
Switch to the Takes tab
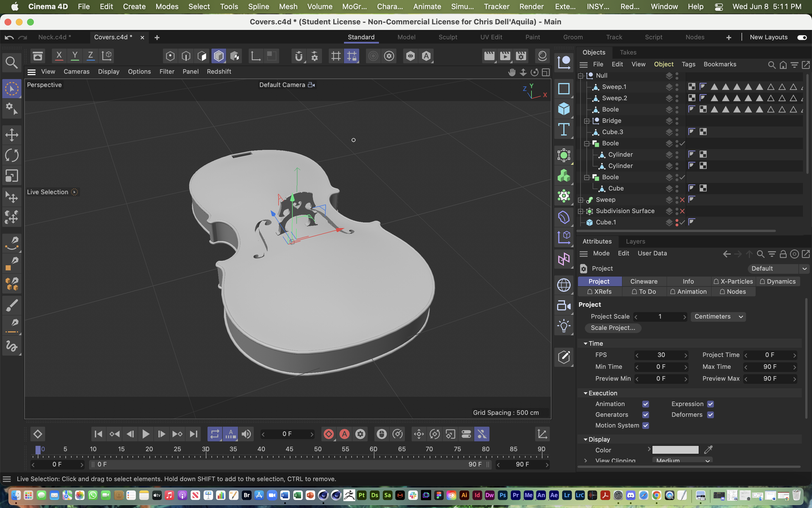point(628,52)
